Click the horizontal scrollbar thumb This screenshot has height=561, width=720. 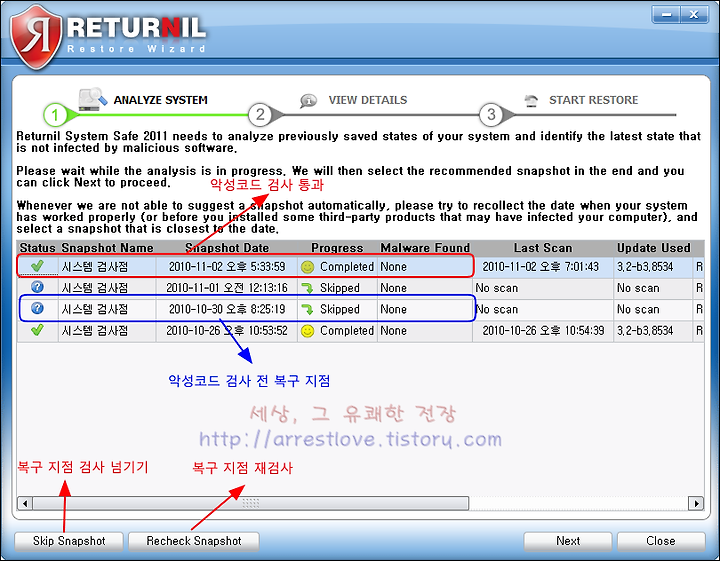(251, 503)
